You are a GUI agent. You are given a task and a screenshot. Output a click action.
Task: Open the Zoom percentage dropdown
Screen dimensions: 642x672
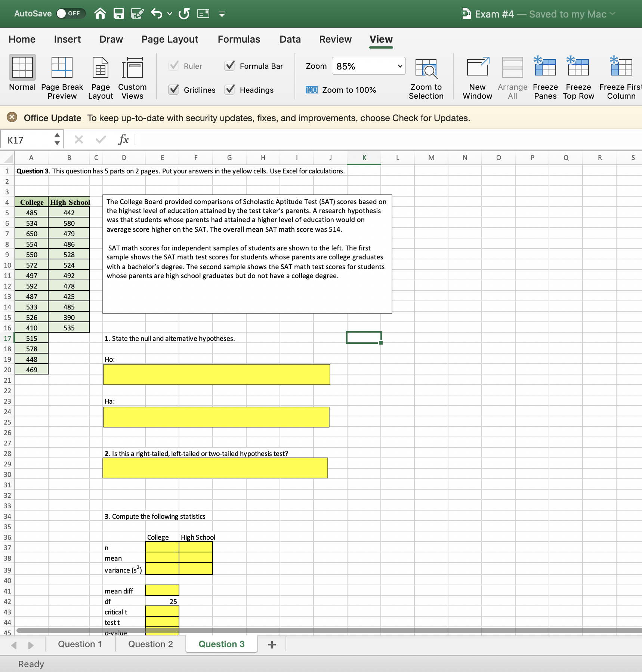(x=398, y=66)
